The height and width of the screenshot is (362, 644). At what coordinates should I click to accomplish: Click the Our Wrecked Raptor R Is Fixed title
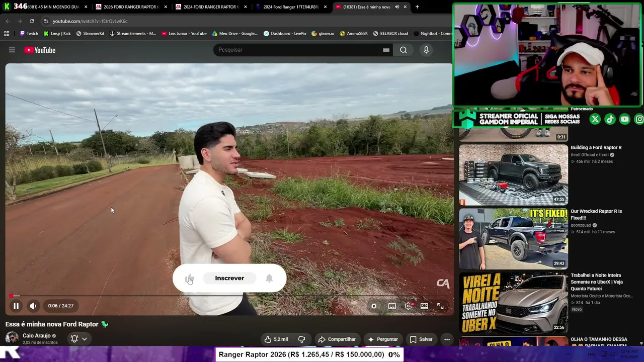(596, 215)
